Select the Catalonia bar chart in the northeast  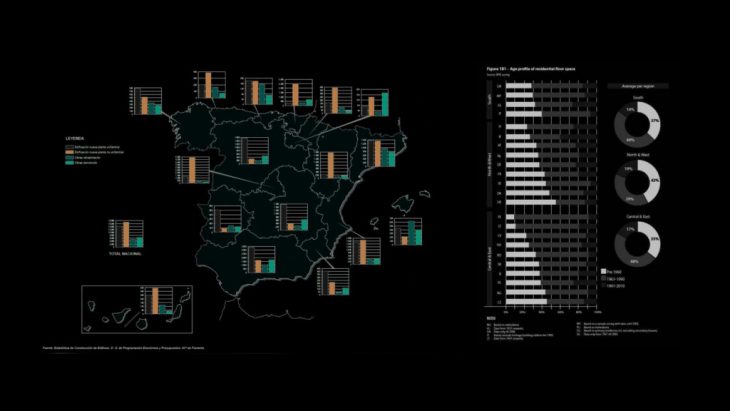click(x=380, y=153)
